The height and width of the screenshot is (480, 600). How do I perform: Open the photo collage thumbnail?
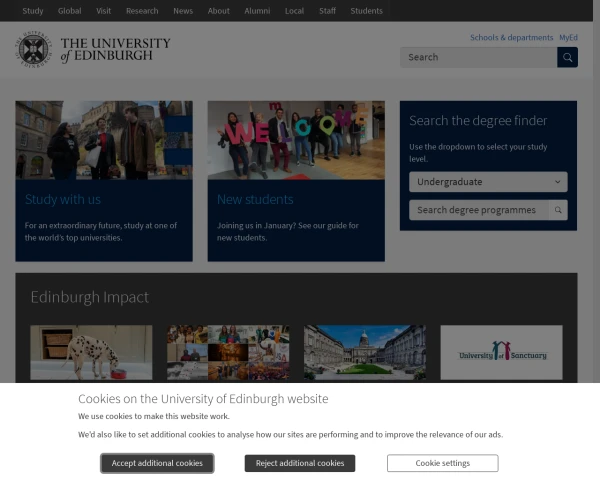click(228, 353)
